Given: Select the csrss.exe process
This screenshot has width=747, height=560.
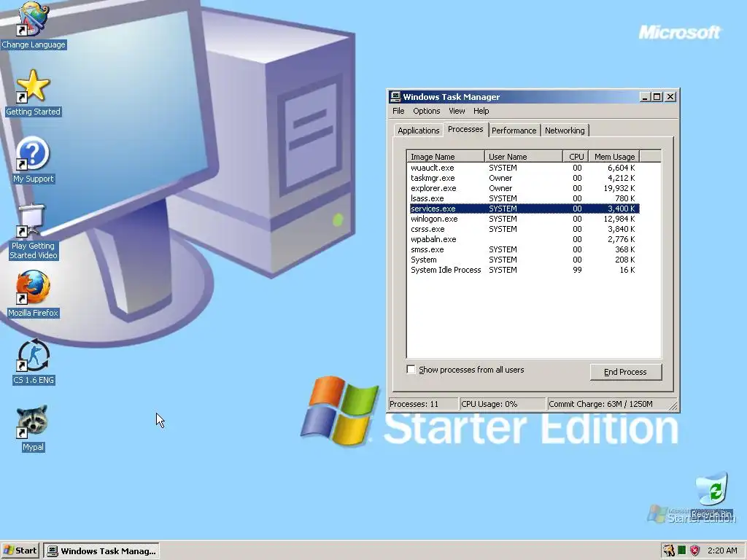Looking at the screenshot, I should click(x=524, y=229).
